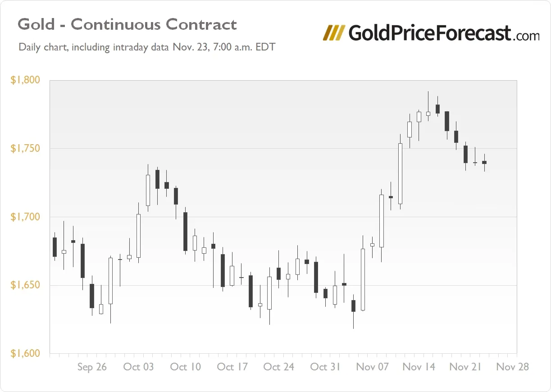The image size is (551, 392).
Task: Select the $1,750 price axis label
Action: point(25,149)
